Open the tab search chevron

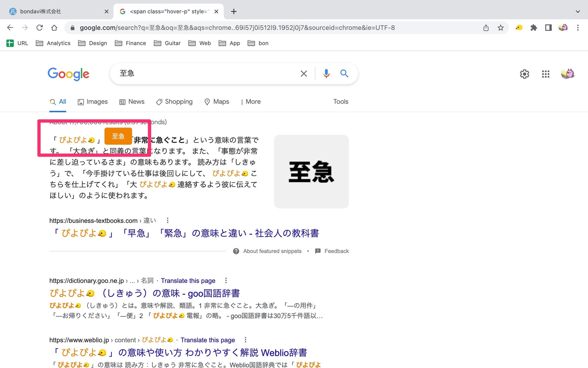(x=577, y=11)
